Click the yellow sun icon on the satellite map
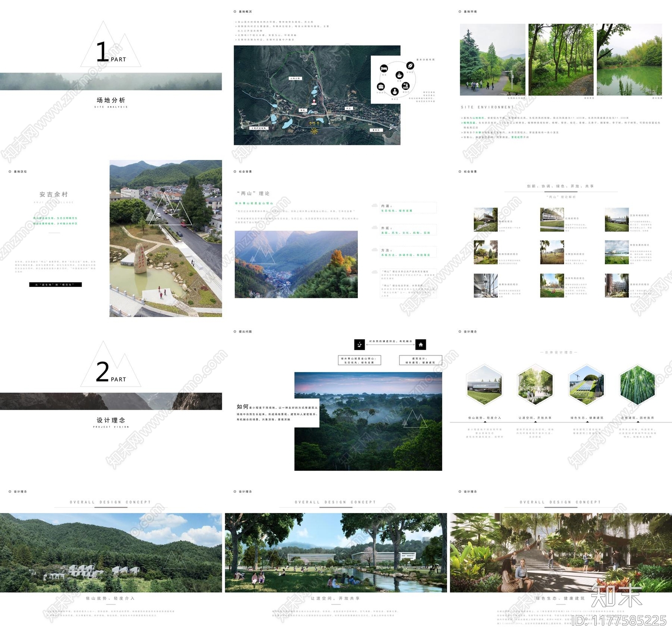Screen dimensions: 672x637 (314, 131)
